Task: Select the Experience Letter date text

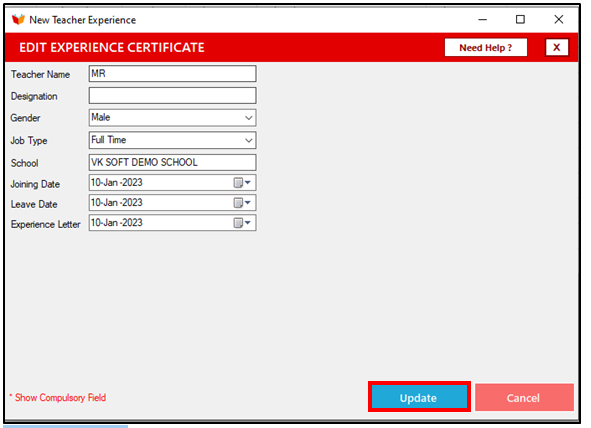Action: point(117,223)
